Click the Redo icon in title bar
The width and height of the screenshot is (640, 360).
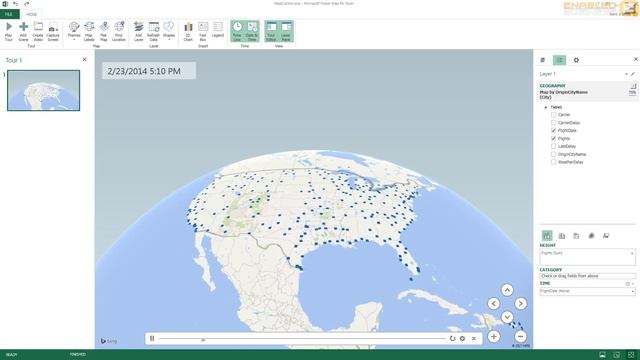(27, 4)
